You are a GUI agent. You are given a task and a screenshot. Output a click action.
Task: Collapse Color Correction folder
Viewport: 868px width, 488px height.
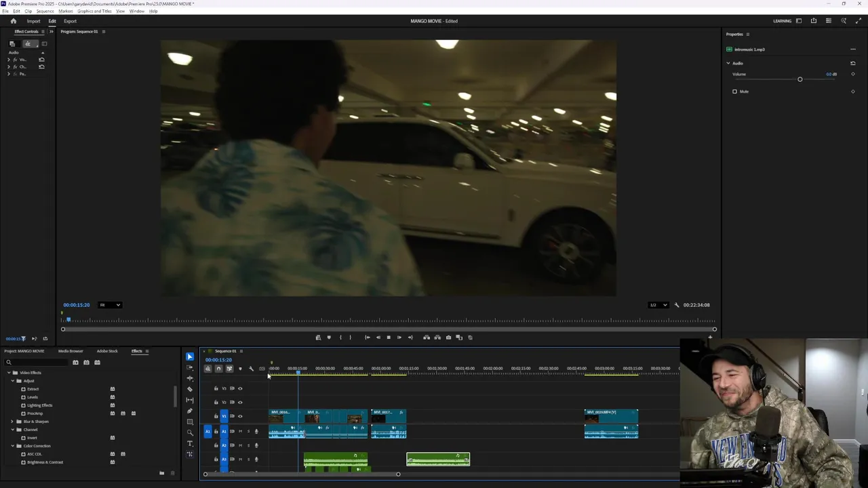[x=12, y=446]
